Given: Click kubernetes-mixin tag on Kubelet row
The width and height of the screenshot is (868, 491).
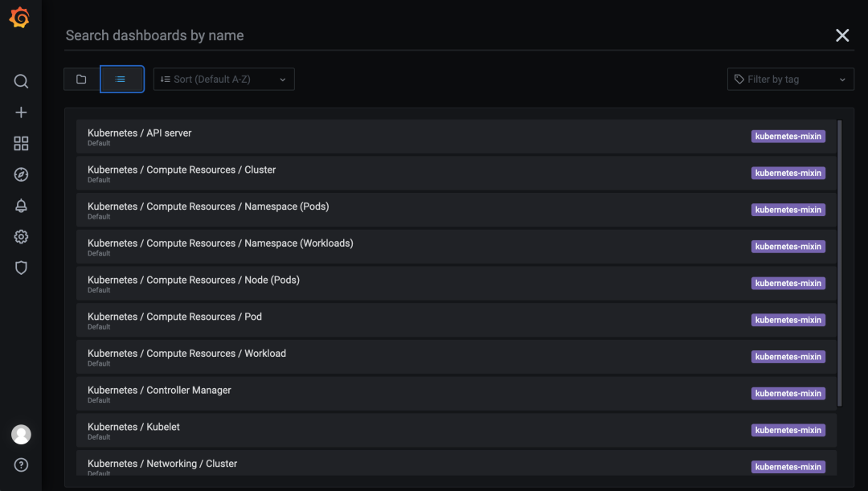Looking at the screenshot, I should (788, 430).
